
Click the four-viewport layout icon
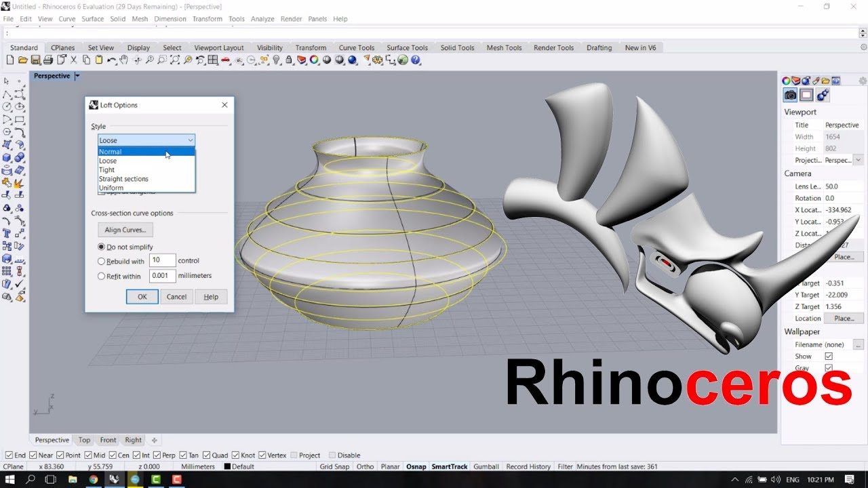pos(213,60)
